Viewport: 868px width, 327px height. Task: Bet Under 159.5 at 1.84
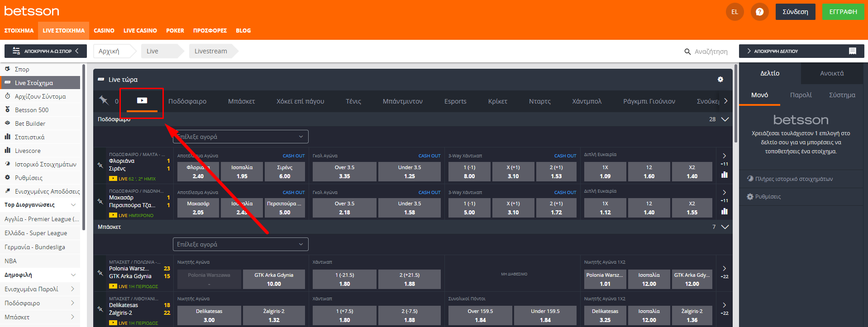pyautogui.click(x=545, y=316)
